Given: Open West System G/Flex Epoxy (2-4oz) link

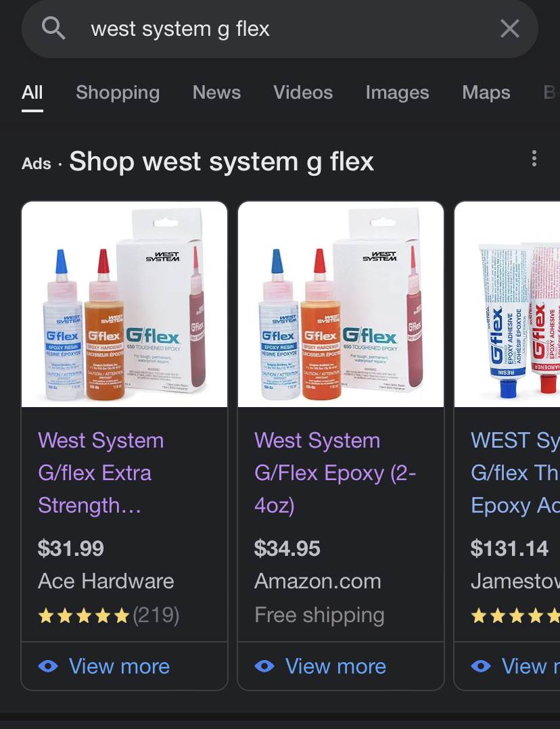Looking at the screenshot, I should (335, 473).
